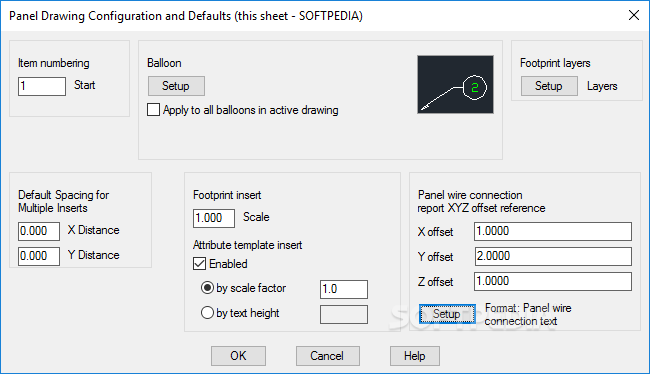
Task: Click the balloon preview thumbnail
Action: click(x=455, y=85)
